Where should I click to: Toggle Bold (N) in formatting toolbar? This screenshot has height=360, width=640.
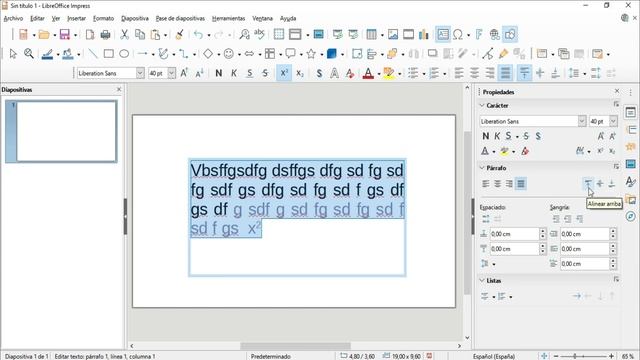coord(219,73)
